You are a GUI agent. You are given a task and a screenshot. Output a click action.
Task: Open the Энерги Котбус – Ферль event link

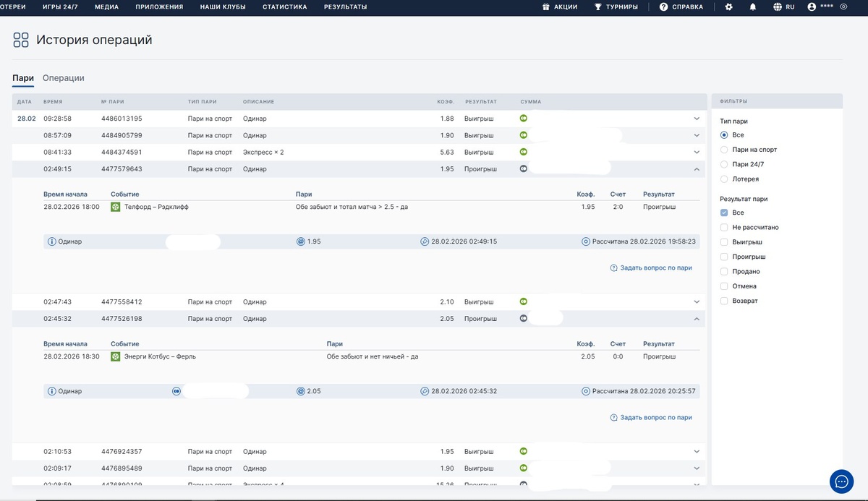pyautogui.click(x=160, y=356)
